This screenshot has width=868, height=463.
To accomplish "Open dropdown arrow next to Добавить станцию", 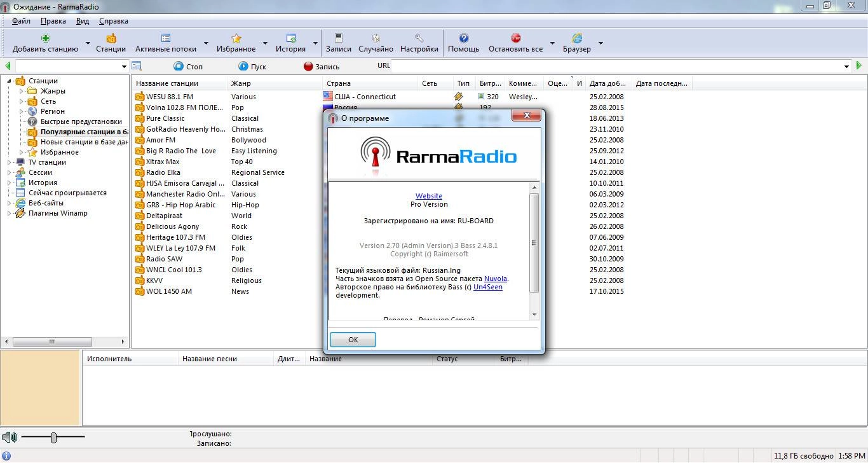I will [x=88, y=43].
